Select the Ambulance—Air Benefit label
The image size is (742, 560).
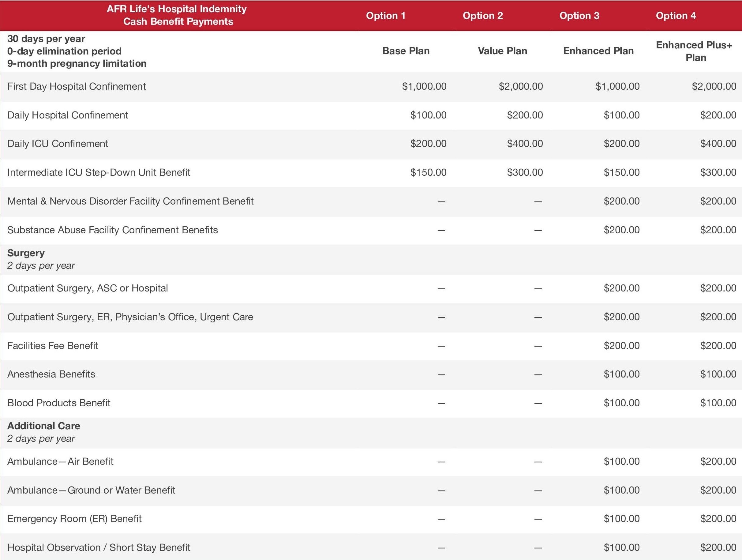(60, 462)
